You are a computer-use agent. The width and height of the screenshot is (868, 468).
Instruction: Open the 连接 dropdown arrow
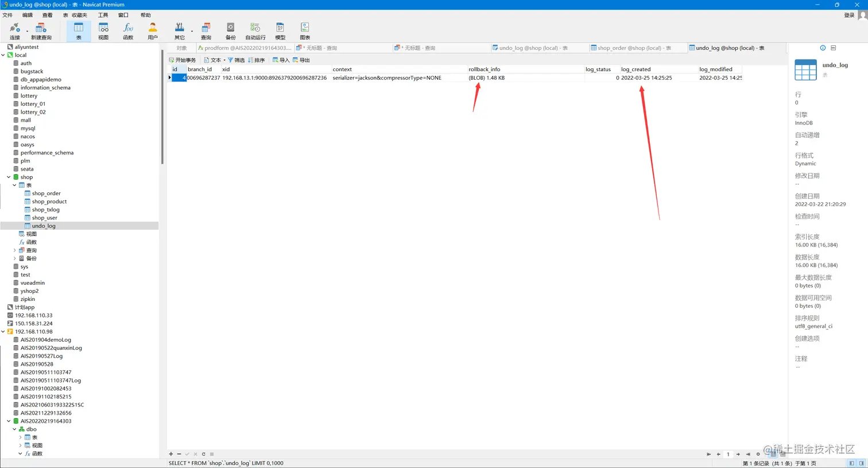(27, 31)
